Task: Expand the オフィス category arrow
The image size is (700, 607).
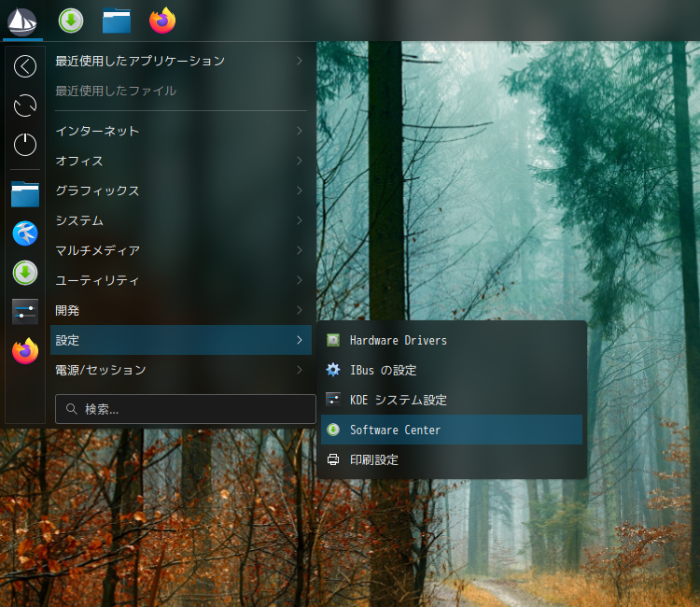Action: pyautogui.click(x=300, y=161)
